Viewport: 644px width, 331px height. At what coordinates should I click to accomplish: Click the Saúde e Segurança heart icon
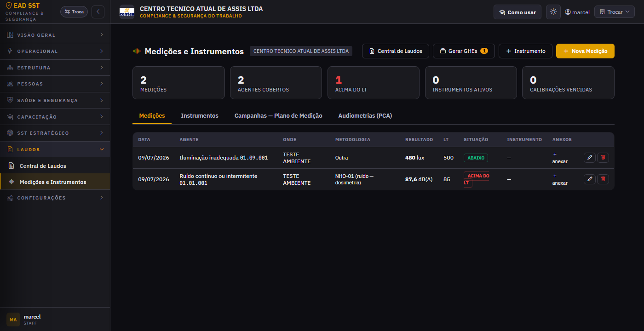(x=10, y=100)
